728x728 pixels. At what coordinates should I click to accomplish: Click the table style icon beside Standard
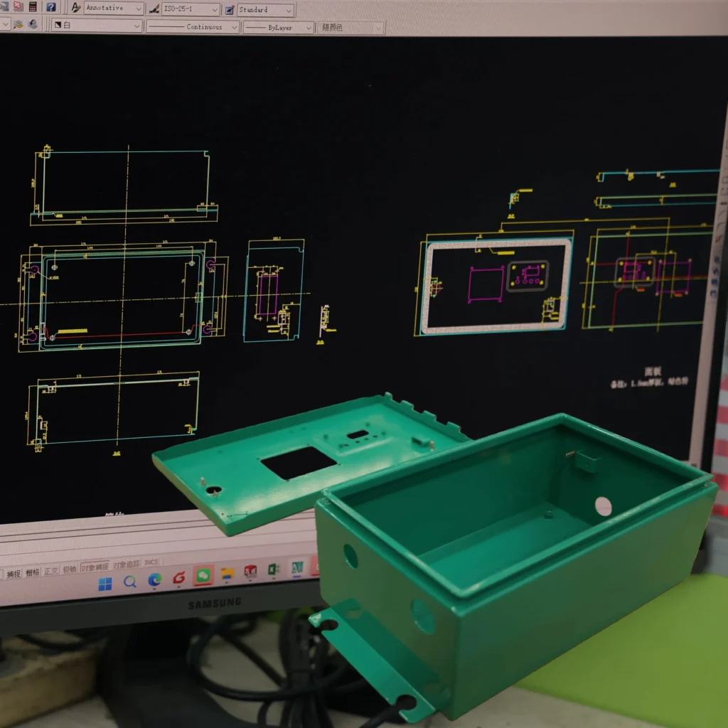coord(230,10)
